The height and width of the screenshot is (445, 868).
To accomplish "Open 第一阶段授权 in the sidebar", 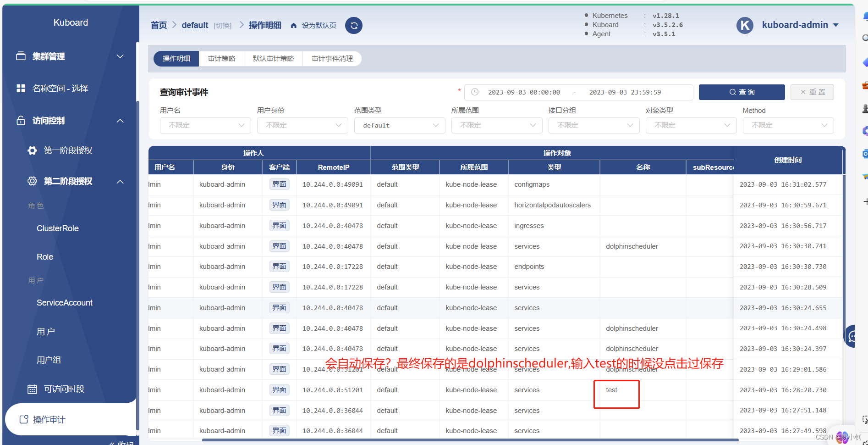I will tap(68, 150).
